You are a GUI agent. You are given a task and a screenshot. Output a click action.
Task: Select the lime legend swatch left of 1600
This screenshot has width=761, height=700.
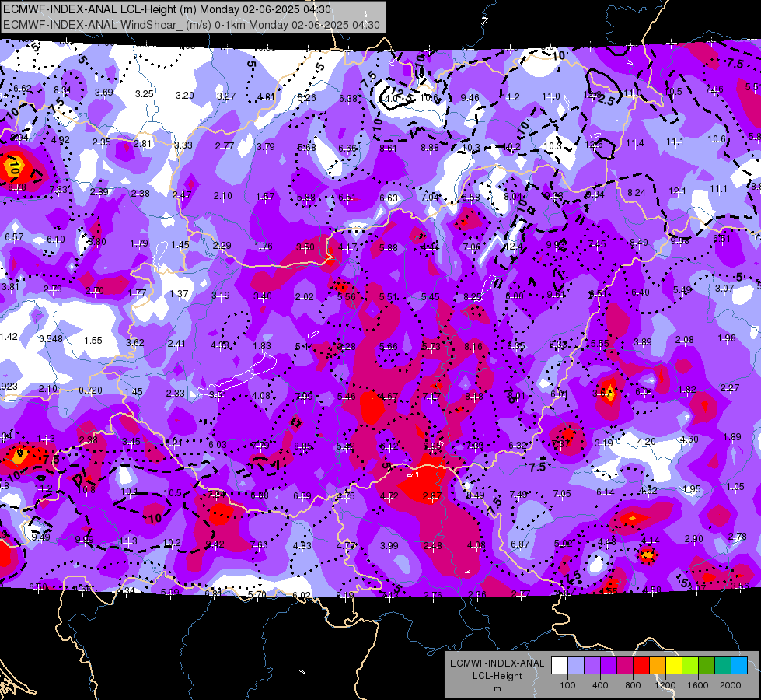(690, 666)
